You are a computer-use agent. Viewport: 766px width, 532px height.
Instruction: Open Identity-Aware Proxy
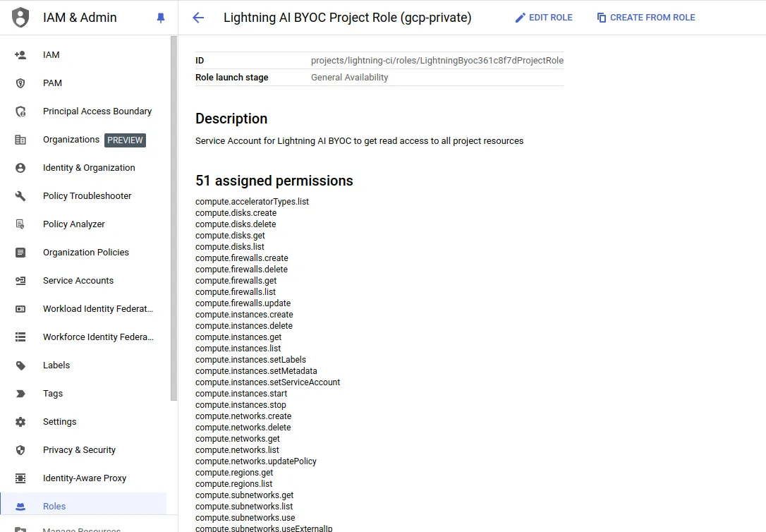83,478
